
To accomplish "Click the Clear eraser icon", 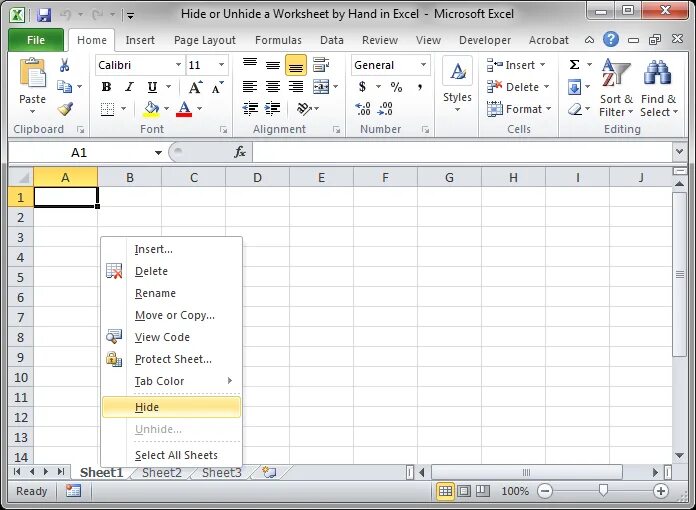I will point(574,109).
